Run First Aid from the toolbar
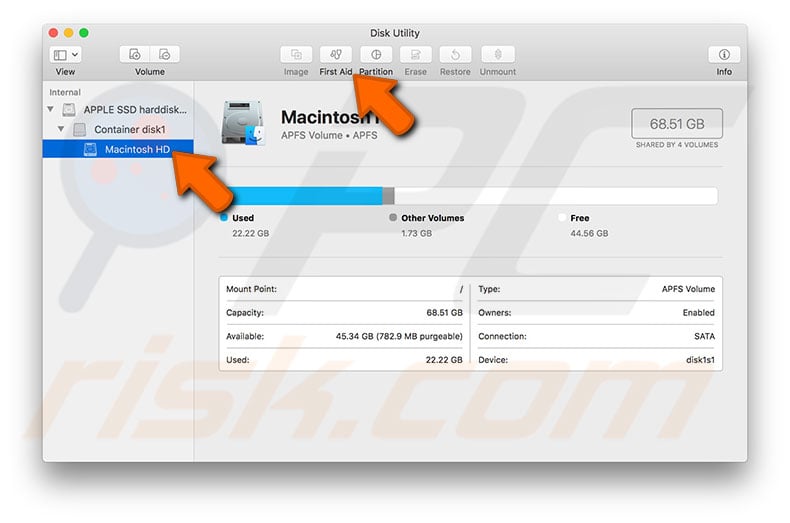 pos(336,54)
